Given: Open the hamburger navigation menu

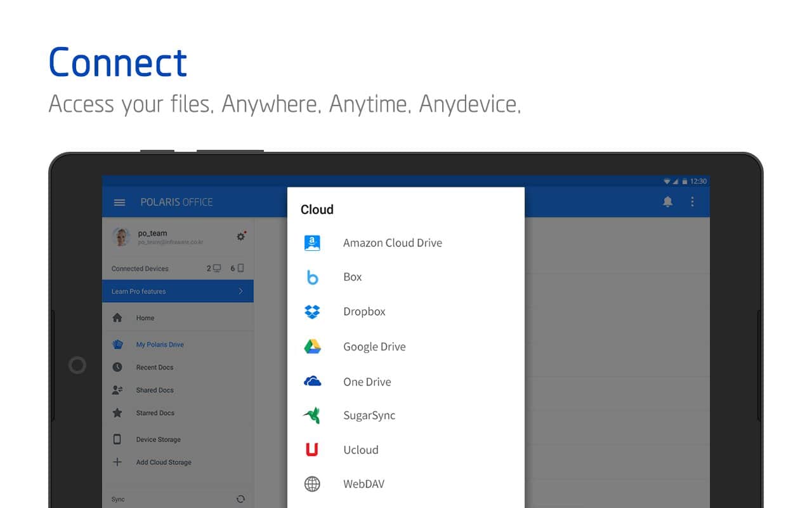Looking at the screenshot, I should click(x=119, y=203).
